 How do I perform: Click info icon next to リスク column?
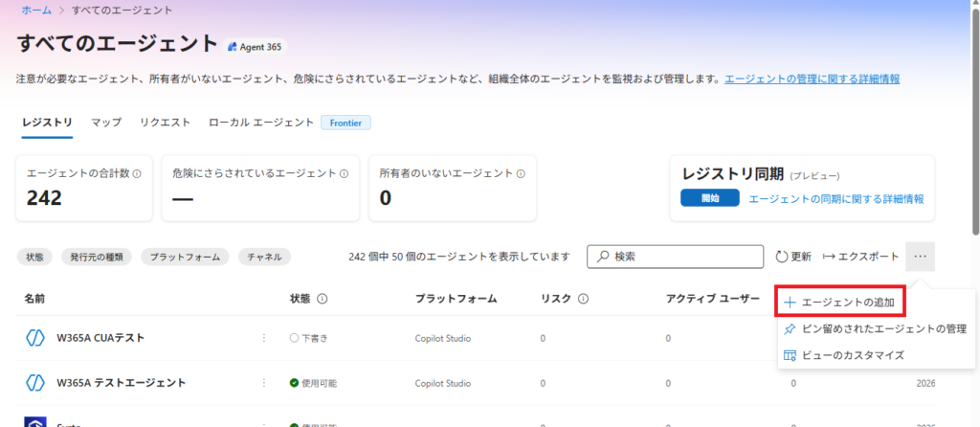pos(583,299)
